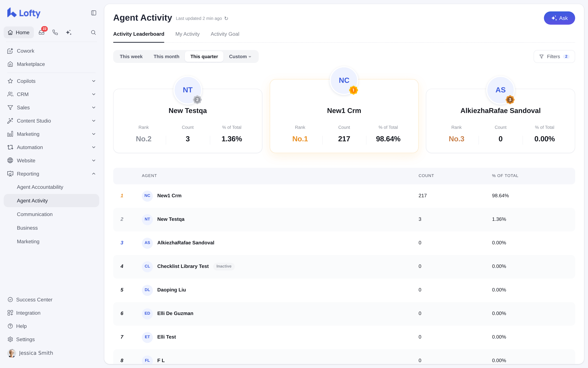Viewport: 588px width, 368px height.
Task: Open the AI sparkle icon in sidebar
Action: pyautogui.click(x=69, y=32)
